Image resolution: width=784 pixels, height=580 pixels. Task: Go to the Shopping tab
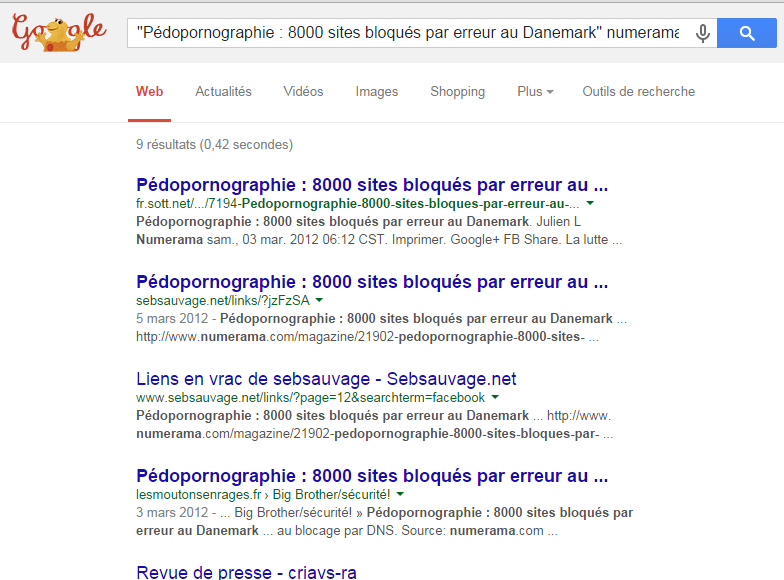tap(457, 92)
